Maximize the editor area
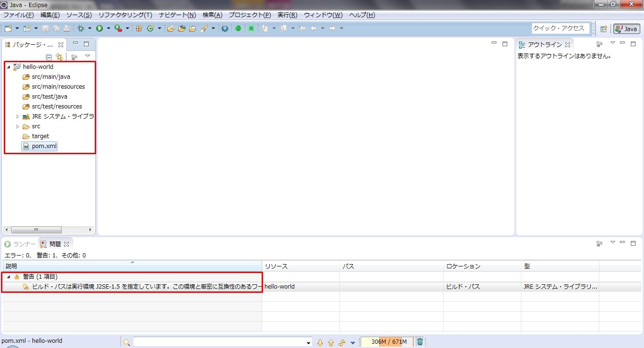Viewport: 644px width, 348px height. click(x=505, y=44)
